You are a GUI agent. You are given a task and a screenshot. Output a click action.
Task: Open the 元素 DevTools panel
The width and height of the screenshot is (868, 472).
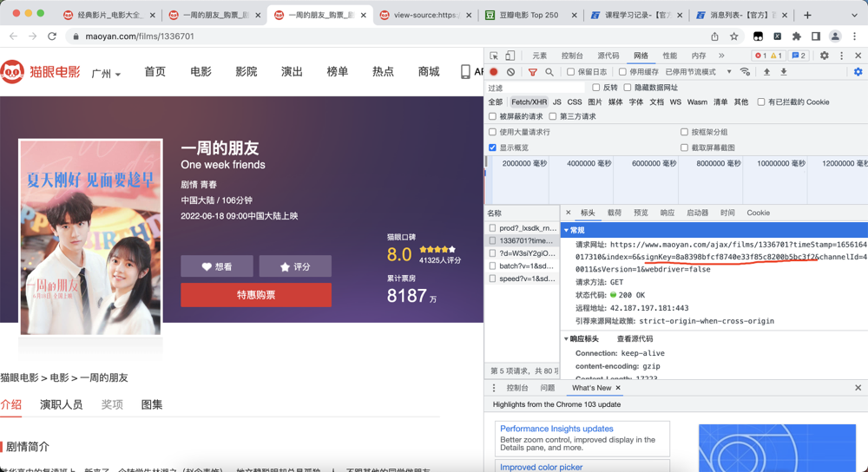click(x=539, y=56)
